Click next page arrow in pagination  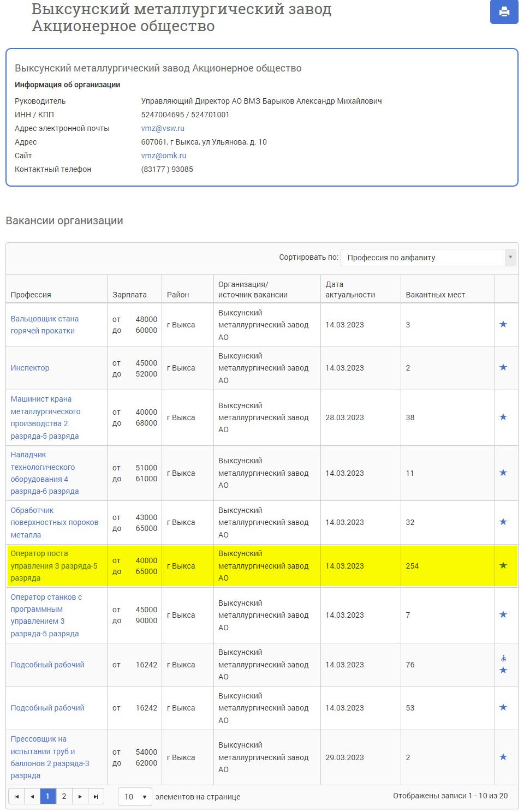point(80,797)
